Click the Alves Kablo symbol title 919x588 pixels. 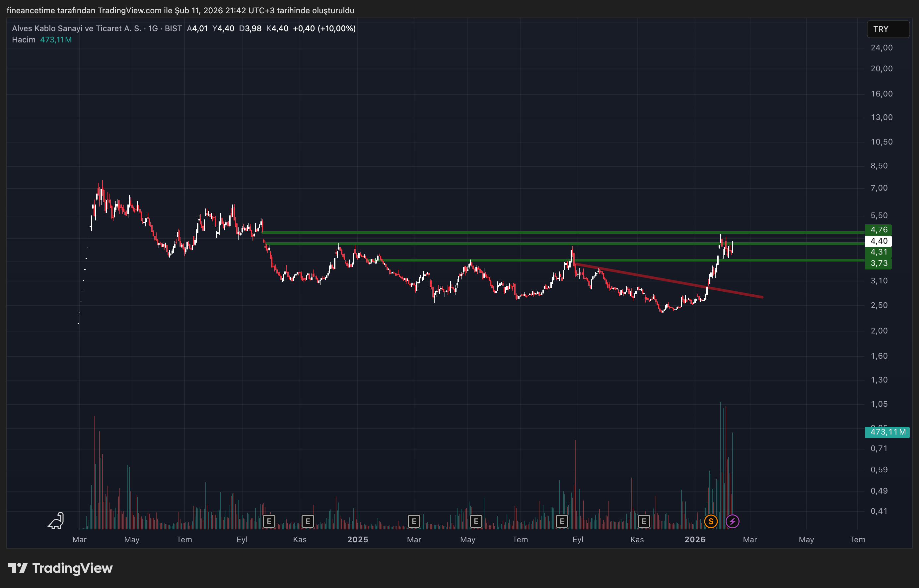[x=76, y=28]
